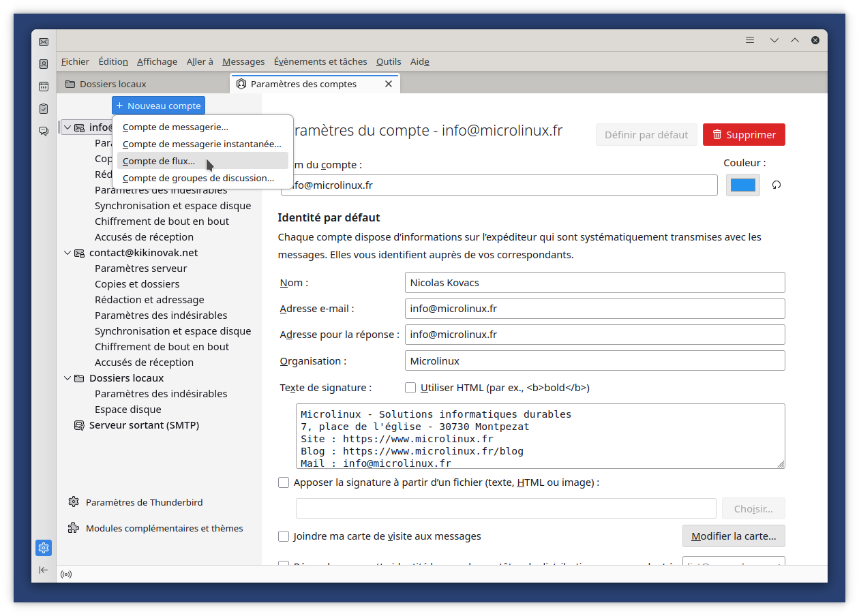Collapse the contact@kikinovak.net account tree
The width and height of the screenshot is (859, 616).
67,253
